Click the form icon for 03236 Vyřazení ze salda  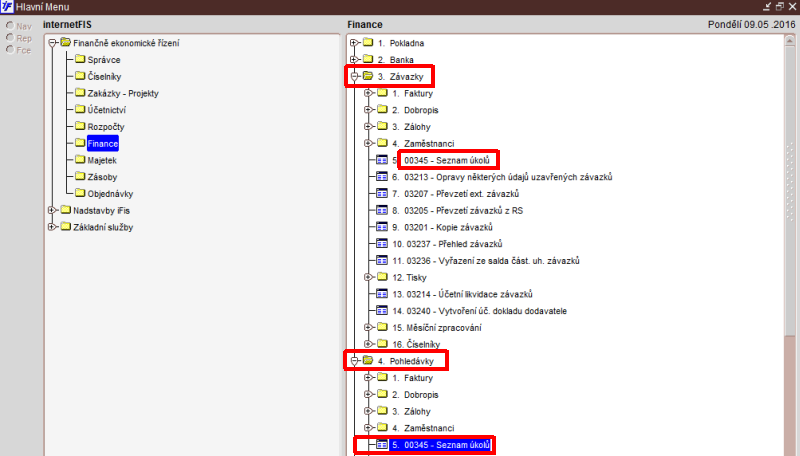(x=382, y=260)
